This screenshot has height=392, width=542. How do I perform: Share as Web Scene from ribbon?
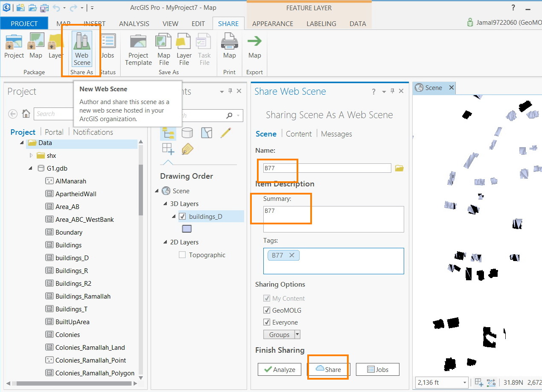click(82, 49)
